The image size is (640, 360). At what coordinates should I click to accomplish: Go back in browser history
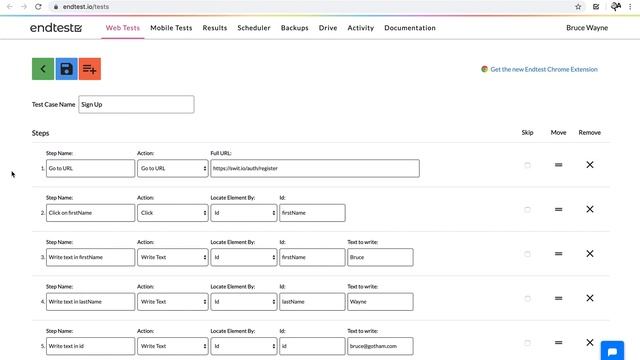[x=9, y=7]
